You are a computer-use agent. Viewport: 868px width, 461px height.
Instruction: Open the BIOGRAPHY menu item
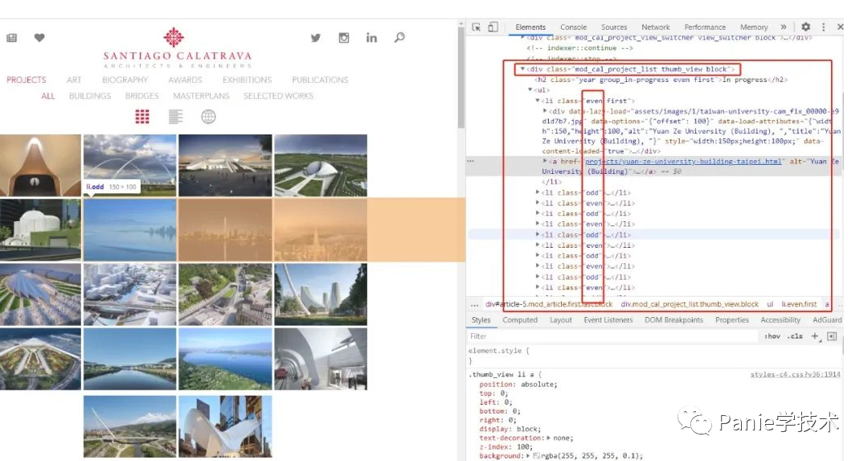pyautogui.click(x=125, y=80)
